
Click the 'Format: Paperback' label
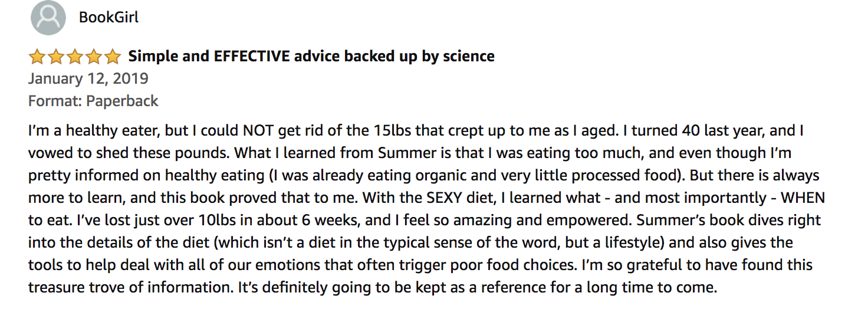coord(93,101)
